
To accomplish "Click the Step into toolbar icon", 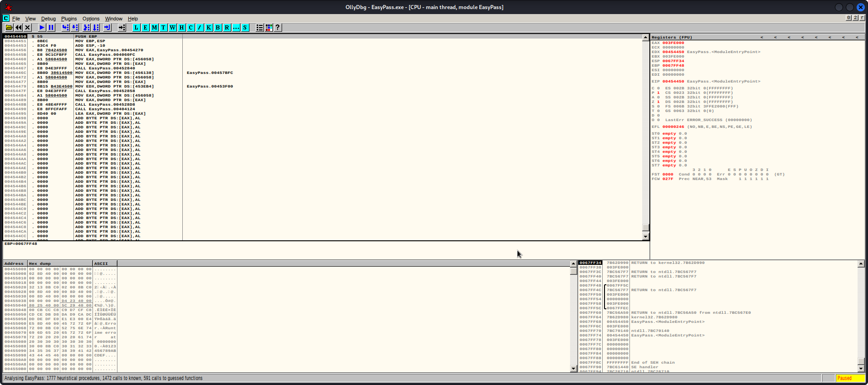I will pos(66,28).
